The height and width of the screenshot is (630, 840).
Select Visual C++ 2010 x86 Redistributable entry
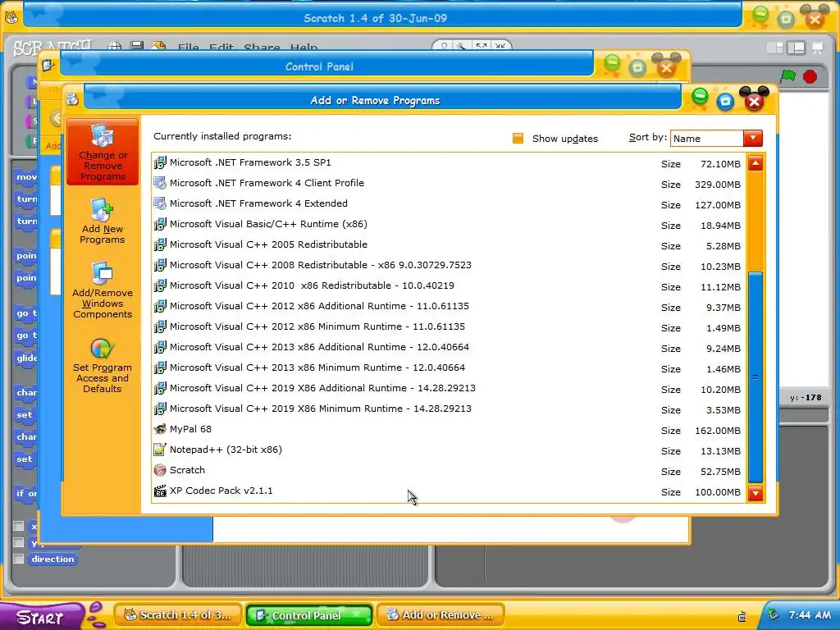coord(449,285)
